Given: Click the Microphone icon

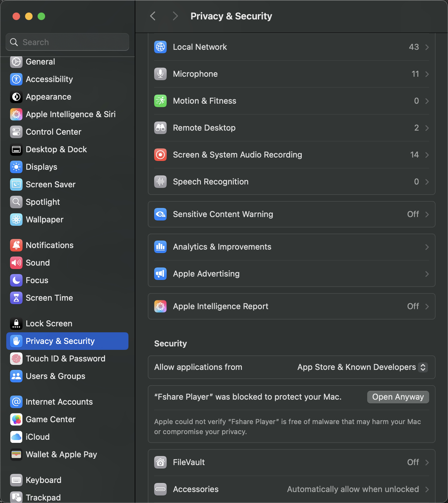Looking at the screenshot, I should point(160,74).
